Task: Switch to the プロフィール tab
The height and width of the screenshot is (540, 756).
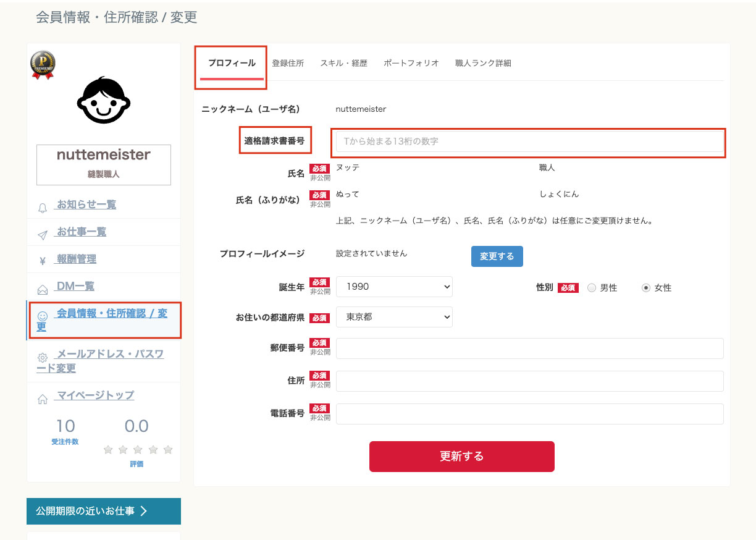Action: click(x=232, y=63)
